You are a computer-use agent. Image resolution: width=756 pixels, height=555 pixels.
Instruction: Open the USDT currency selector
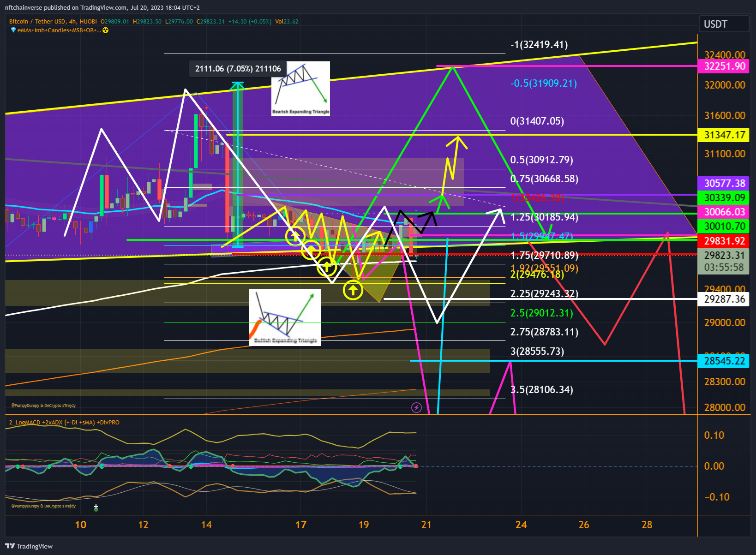724,24
